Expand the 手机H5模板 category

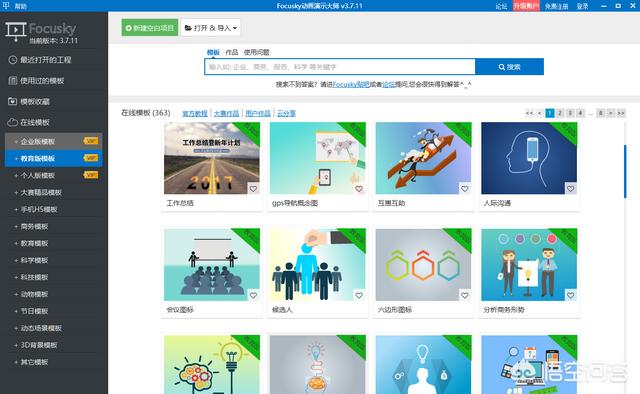pyautogui.click(x=53, y=209)
